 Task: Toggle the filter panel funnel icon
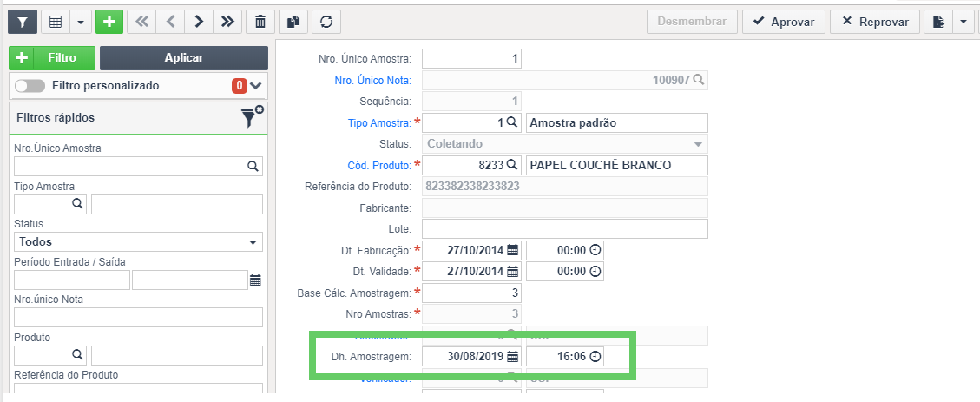tap(23, 22)
